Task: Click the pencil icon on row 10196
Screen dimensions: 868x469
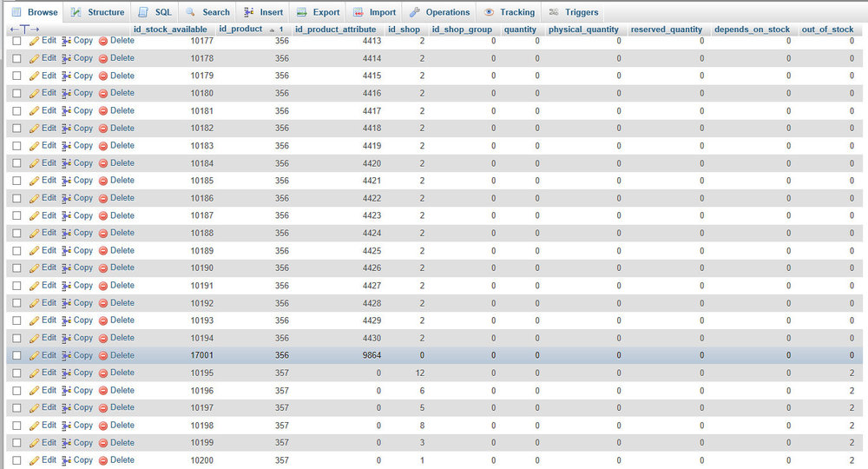Action: [35, 390]
